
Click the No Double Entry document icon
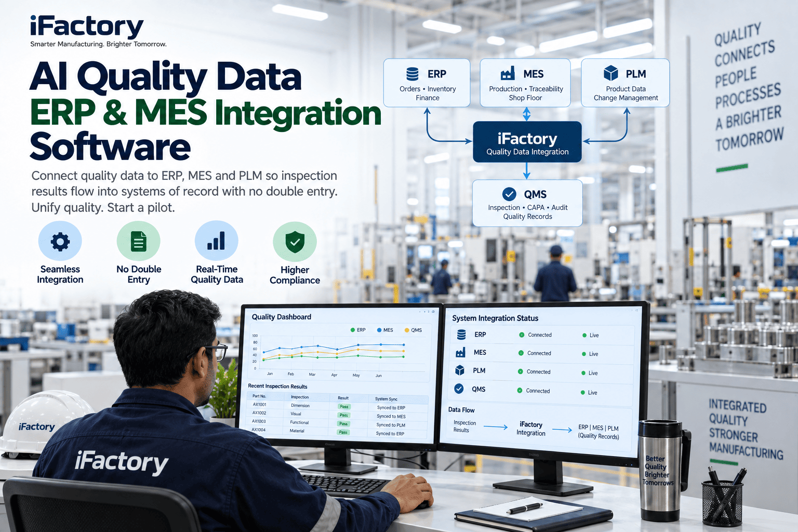click(139, 242)
